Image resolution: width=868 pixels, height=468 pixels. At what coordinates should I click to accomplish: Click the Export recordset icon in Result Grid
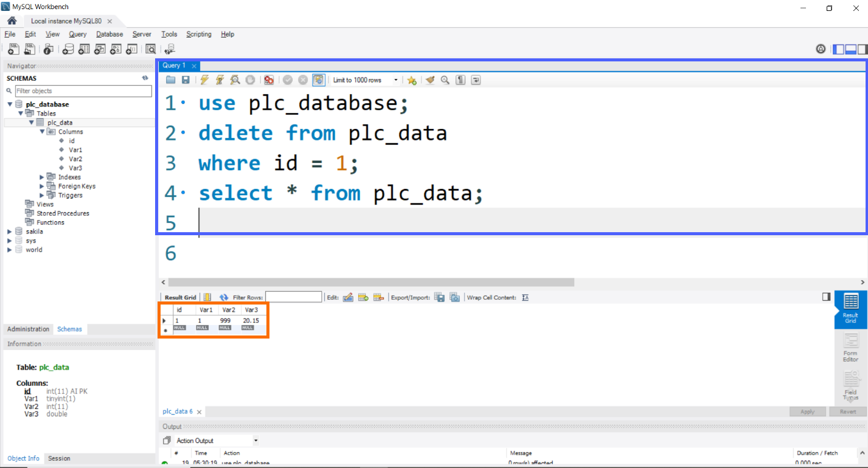(439, 297)
